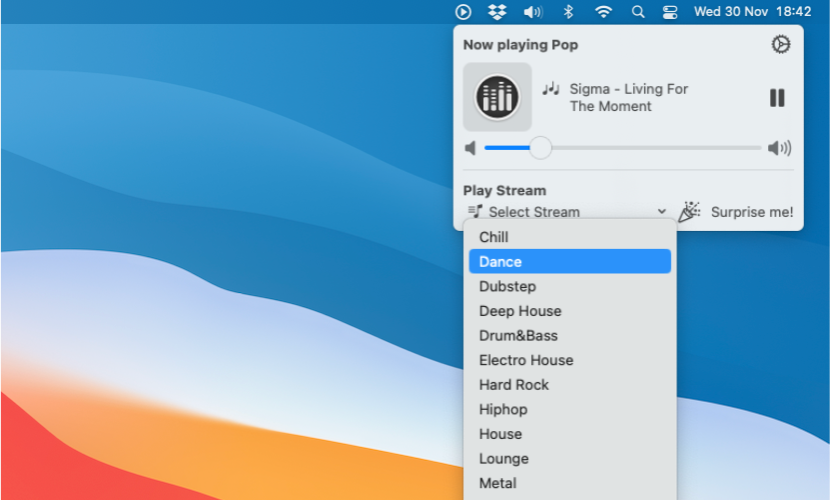The image size is (830, 500).
Task: Click the Surprise me! button
Action: coord(752,212)
